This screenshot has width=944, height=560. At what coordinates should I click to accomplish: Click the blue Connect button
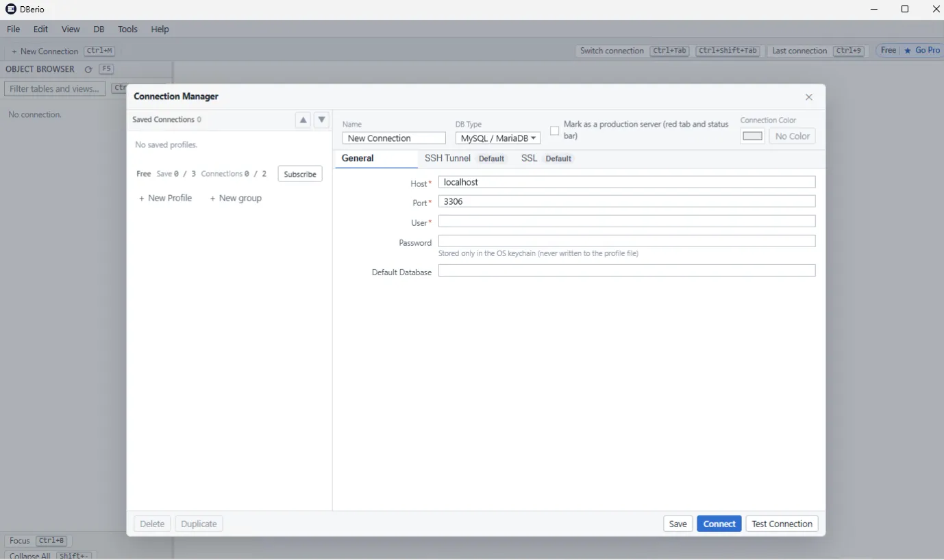coord(719,524)
